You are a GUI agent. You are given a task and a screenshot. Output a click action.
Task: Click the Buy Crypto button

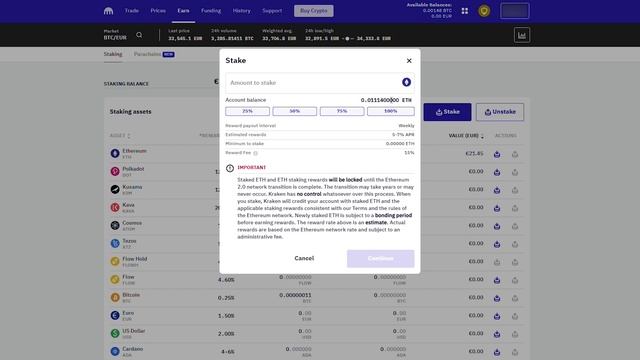pyautogui.click(x=313, y=11)
